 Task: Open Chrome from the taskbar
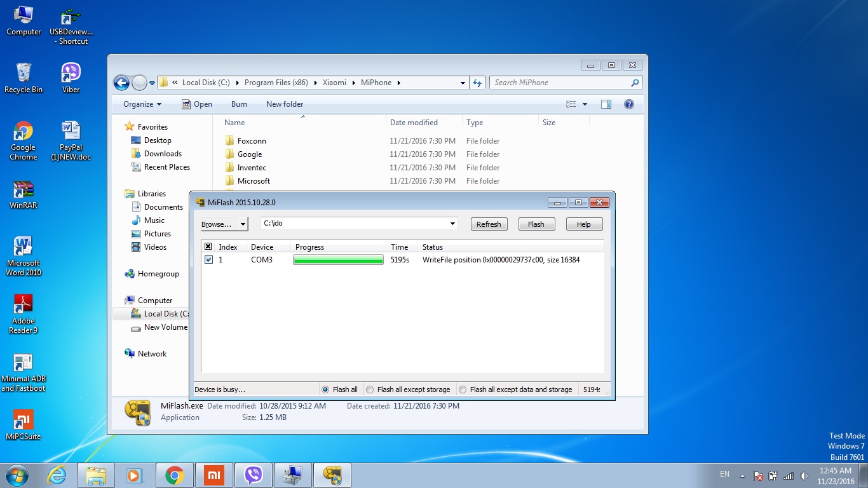coord(174,475)
